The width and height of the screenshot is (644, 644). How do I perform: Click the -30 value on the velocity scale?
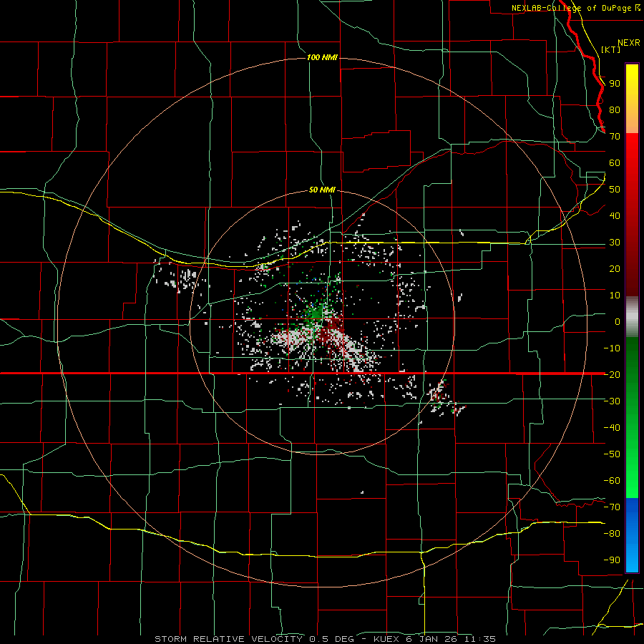[x=612, y=401]
